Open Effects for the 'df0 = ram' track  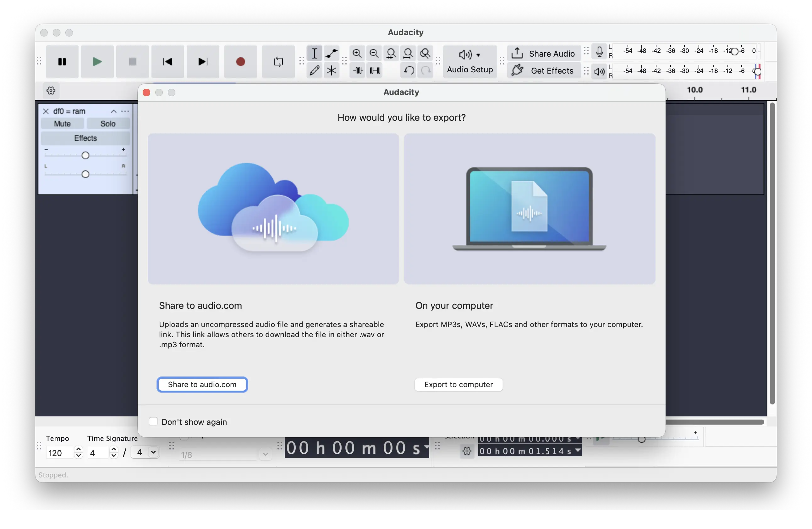click(x=85, y=138)
